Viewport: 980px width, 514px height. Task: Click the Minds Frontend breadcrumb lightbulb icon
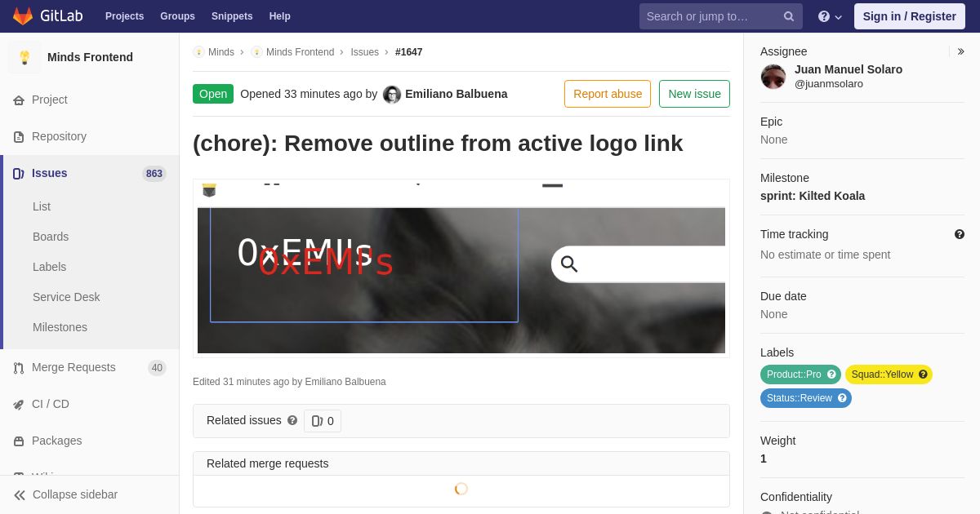tap(256, 52)
